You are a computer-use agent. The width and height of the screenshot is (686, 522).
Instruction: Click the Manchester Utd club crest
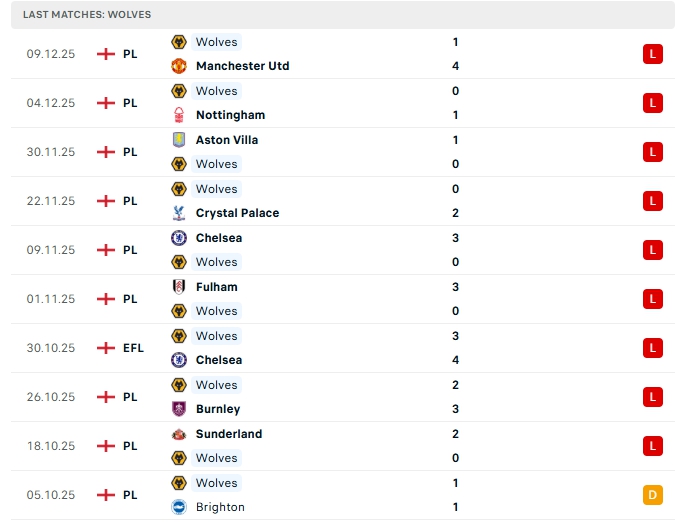click(179, 66)
